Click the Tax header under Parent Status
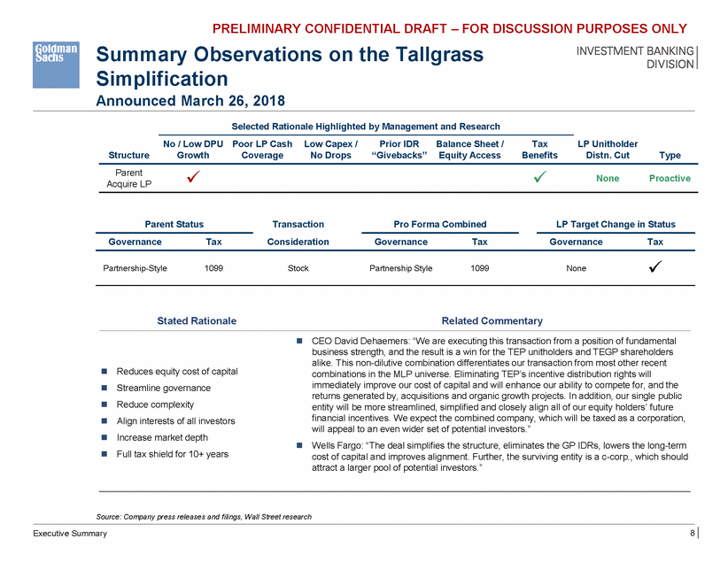The width and height of the screenshot is (728, 562). click(x=213, y=242)
